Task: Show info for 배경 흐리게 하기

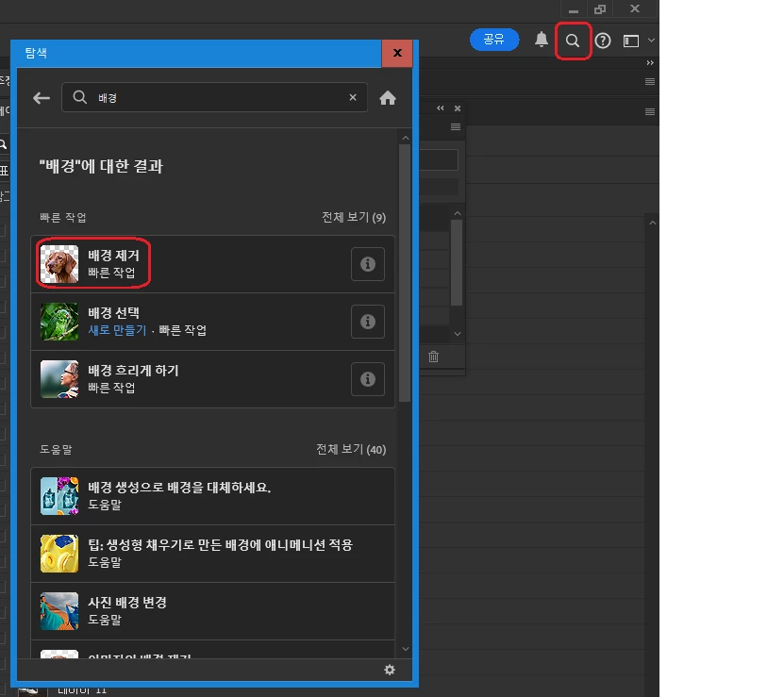Action: (x=368, y=379)
